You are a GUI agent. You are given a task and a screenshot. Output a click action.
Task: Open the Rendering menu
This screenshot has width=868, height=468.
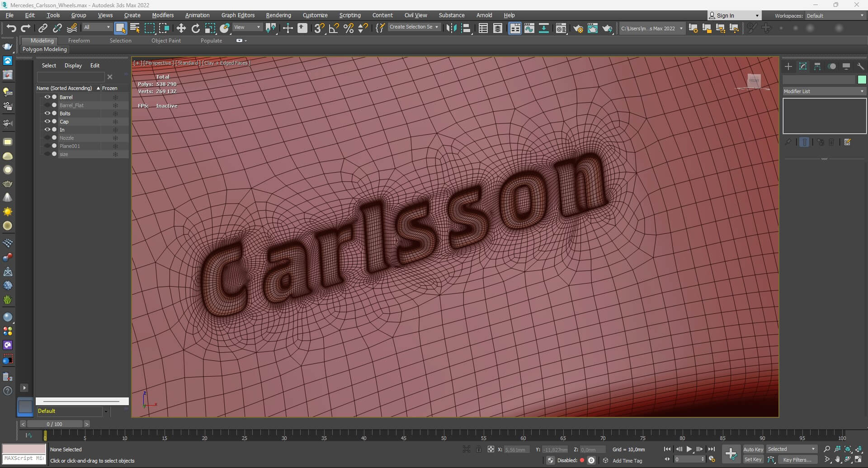[x=278, y=15]
